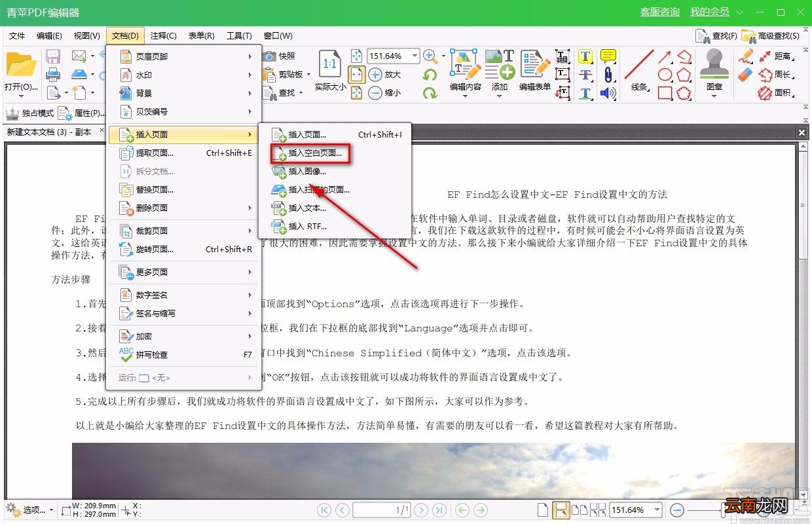The height and width of the screenshot is (524, 812).
Task: Open the File (文件) menu
Action: coord(17,35)
